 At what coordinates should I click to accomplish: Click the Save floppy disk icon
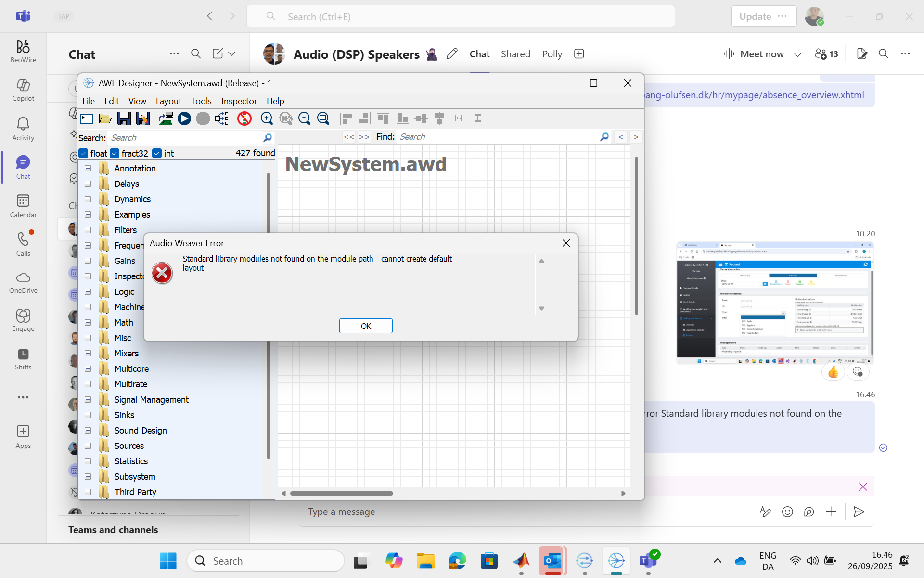point(124,118)
